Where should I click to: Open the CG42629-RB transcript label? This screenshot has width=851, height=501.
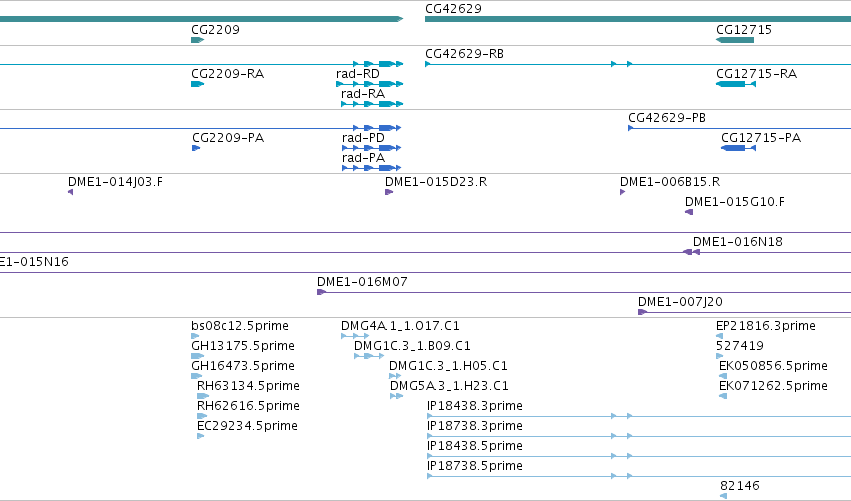[465, 54]
